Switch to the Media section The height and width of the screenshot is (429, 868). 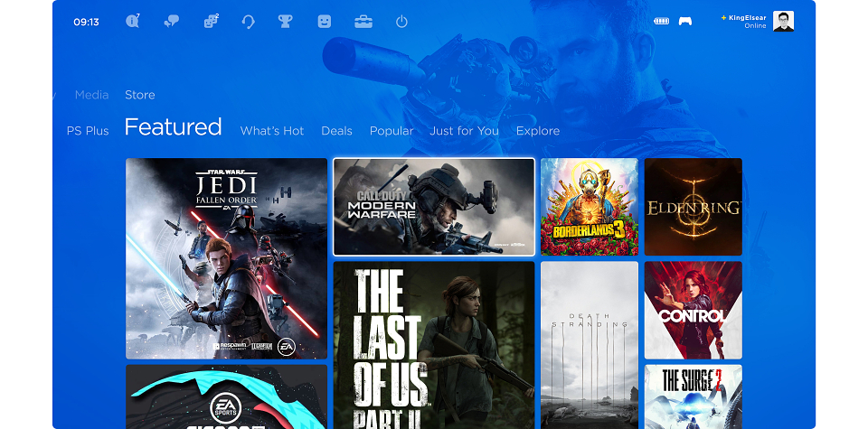click(92, 95)
